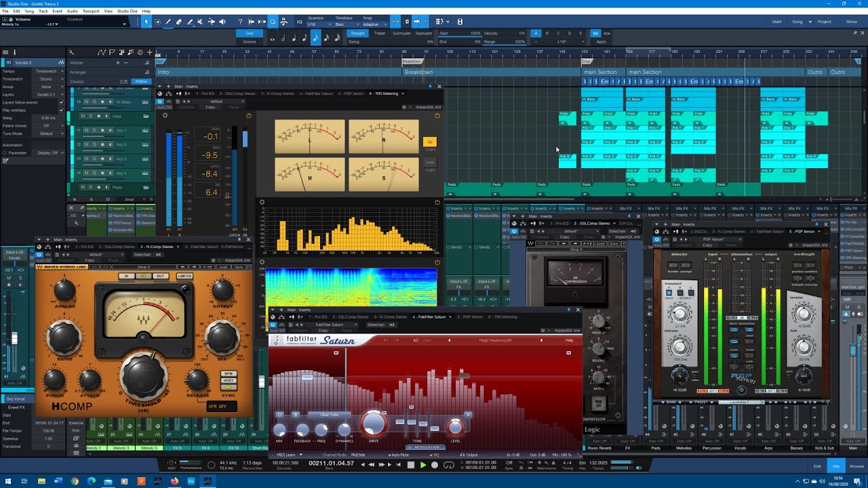Choose the highlighted sixteenth note value
Screen dimensions: 868x488
pyautogui.click(x=315, y=38)
